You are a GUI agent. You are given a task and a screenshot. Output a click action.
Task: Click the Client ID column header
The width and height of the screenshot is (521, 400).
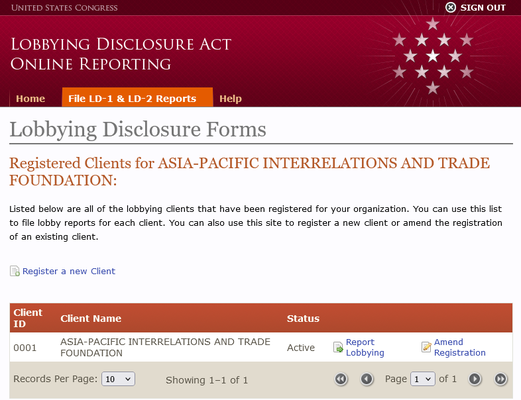pyautogui.click(x=28, y=318)
